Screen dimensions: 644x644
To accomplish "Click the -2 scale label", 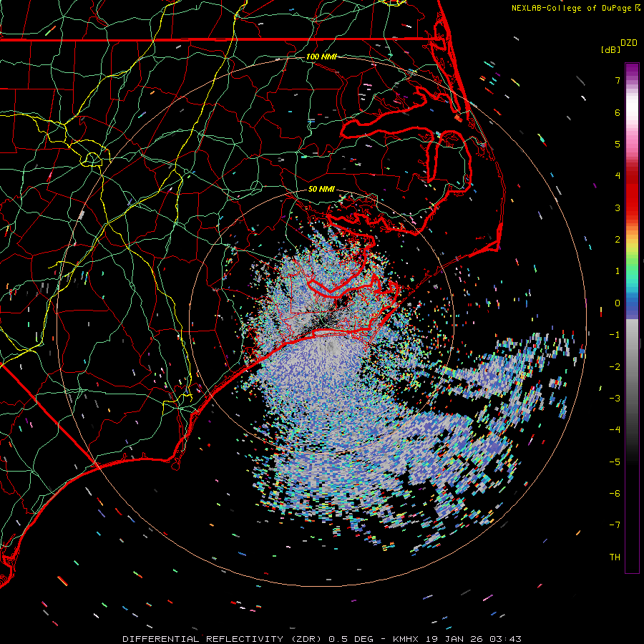I will 615,366.
